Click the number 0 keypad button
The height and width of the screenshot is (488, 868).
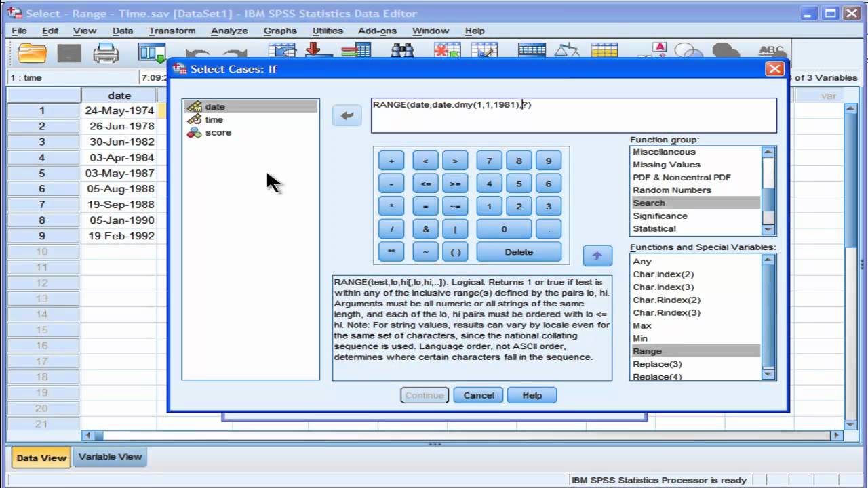pyautogui.click(x=504, y=229)
